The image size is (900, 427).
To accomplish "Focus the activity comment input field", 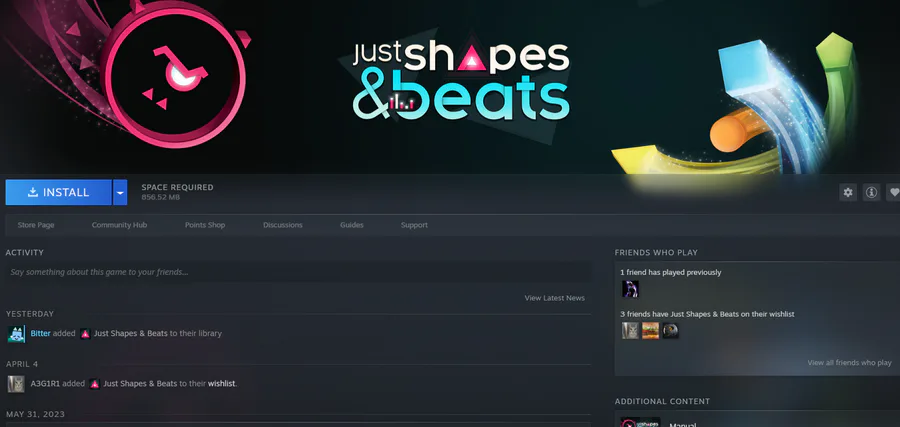I will click(298, 272).
